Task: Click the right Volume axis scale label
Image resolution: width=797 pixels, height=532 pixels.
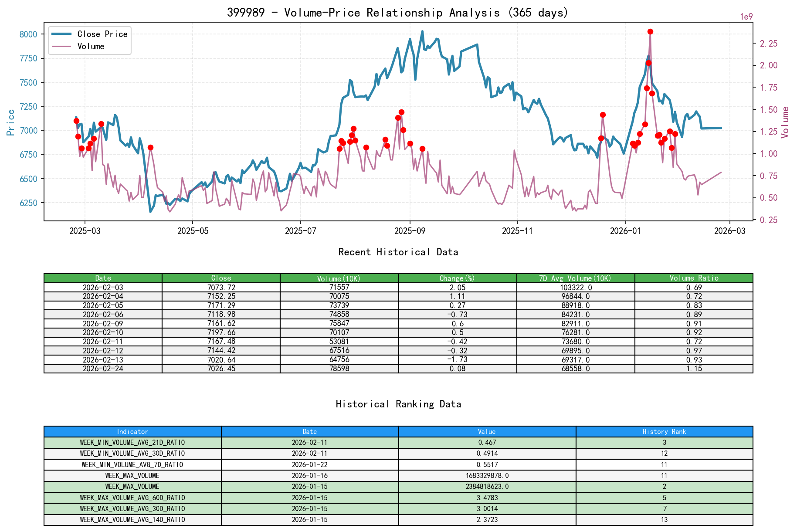Action: 786,121
